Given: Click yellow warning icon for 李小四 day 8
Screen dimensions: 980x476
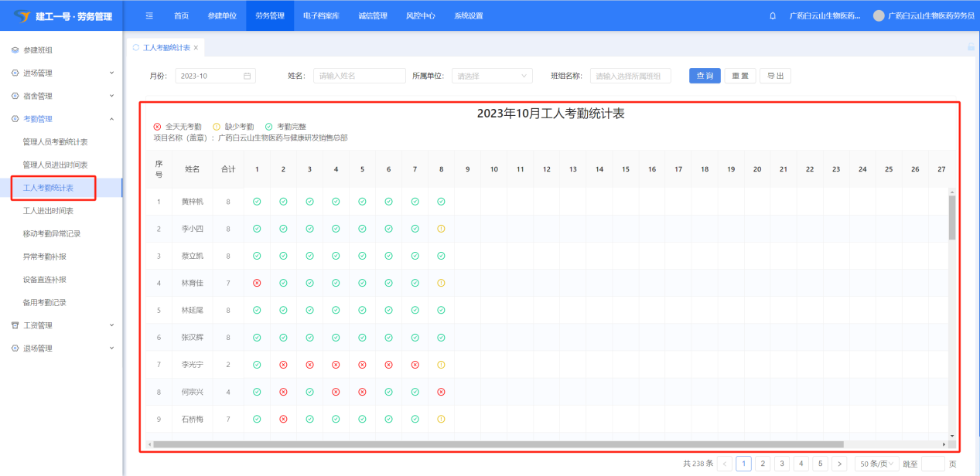Looking at the screenshot, I should 441,229.
